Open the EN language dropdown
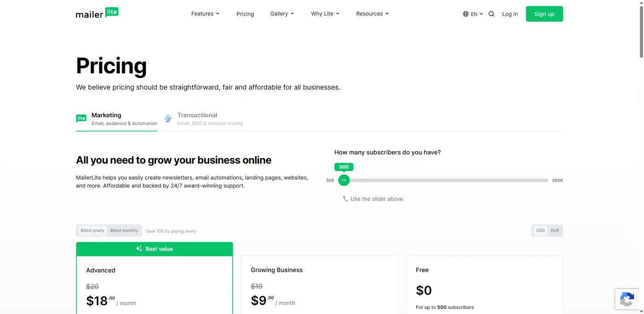 pos(477,14)
